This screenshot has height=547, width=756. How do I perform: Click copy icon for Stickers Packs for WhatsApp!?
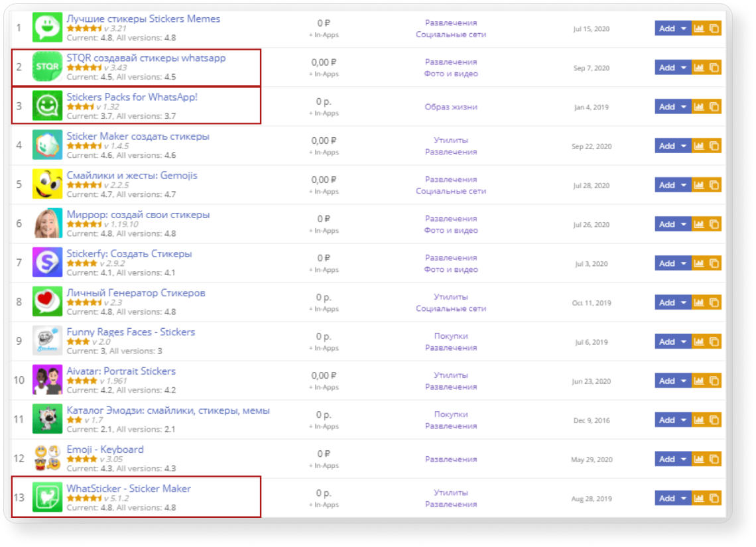pyautogui.click(x=714, y=107)
